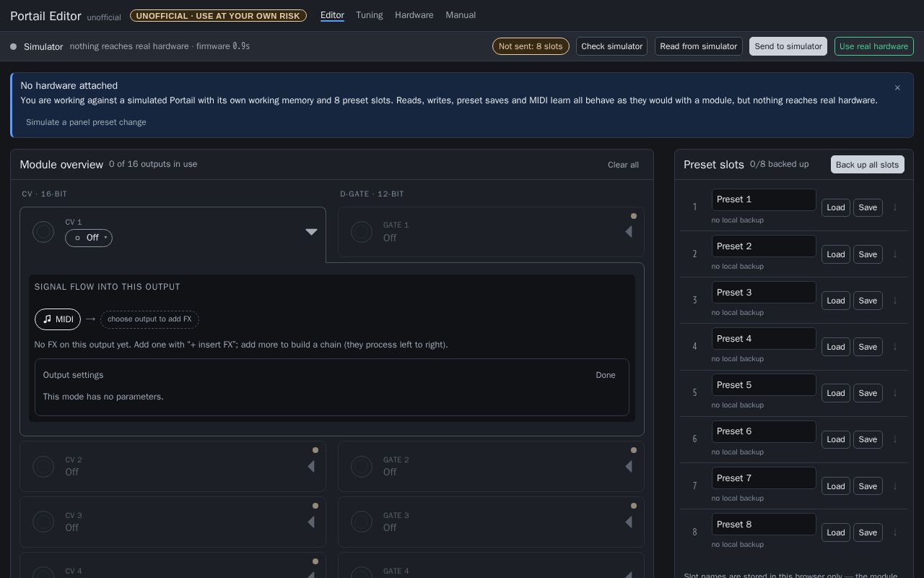This screenshot has width=924, height=578.
Task: Load Preset 1 slot
Action: pyautogui.click(x=836, y=207)
